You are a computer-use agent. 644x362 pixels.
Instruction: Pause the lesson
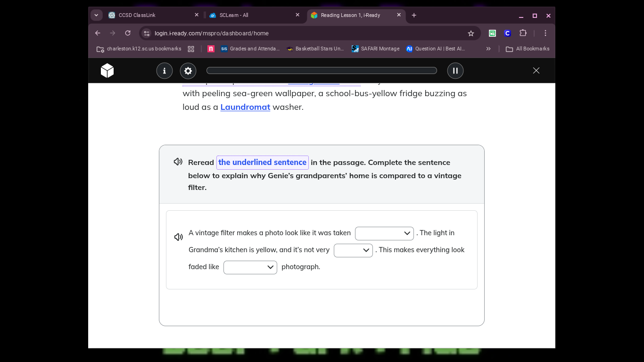pyautogui.click(x=455, y=71)
